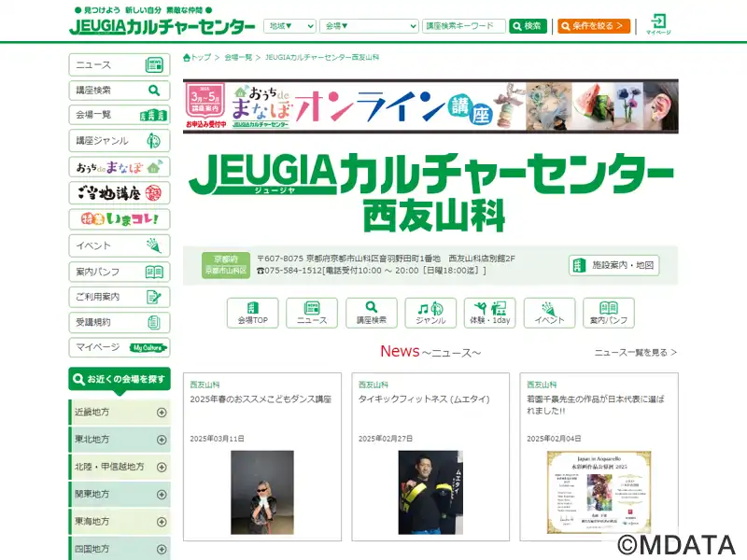Open 会場一覧 in the sidebar
Screen dimensions: 747x560
click(120, 115)
